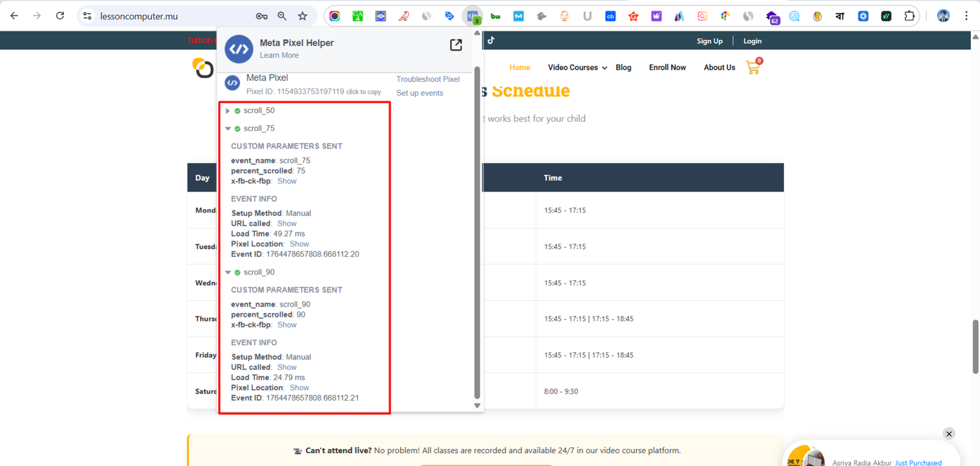Open the Chrome extensions puzzle icon
Image resolution: width=980 pixels, height=466 pixels.
click(910, 16)
